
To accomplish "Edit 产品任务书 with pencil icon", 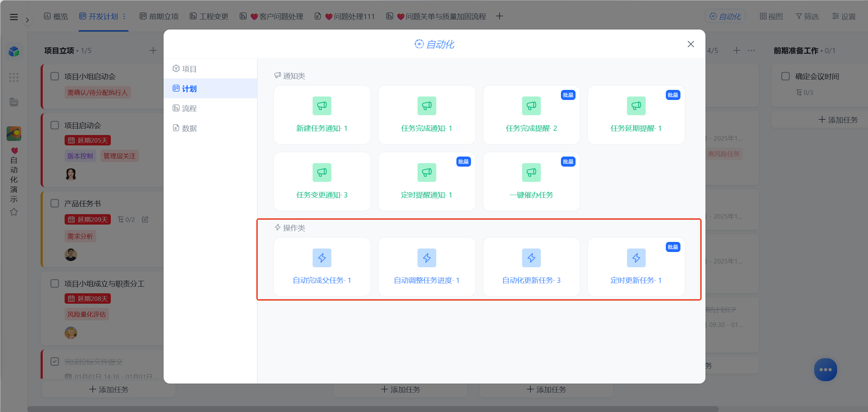I will tap(145, 219).
